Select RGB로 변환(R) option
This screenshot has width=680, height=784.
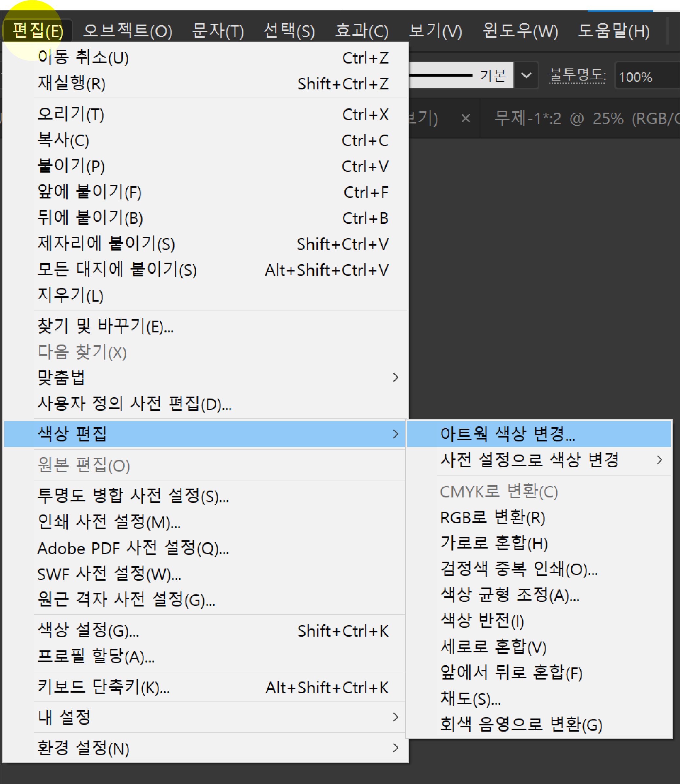click(492, 517)
